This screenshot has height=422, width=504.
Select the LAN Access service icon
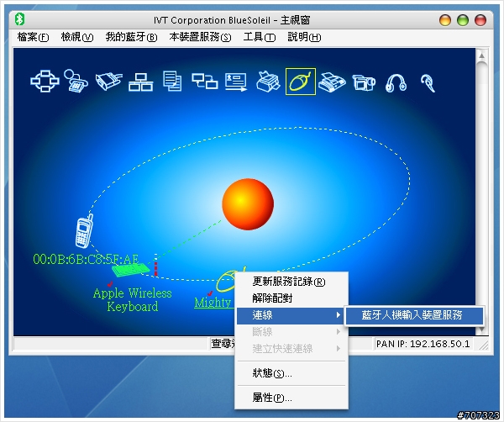(141, 82)
